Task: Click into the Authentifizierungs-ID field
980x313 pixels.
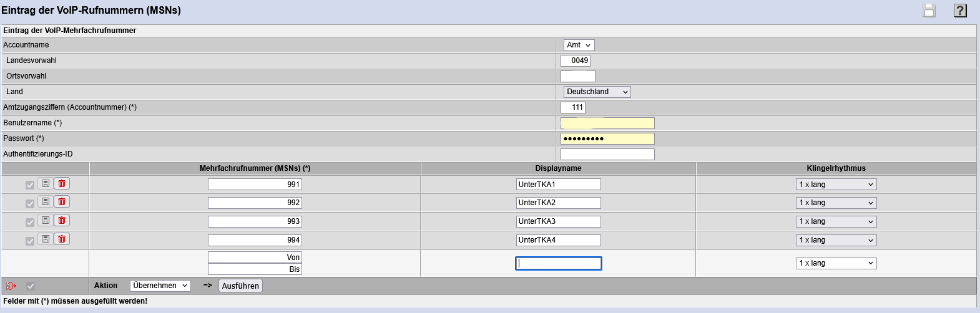Action: click(x=607, y=154)
